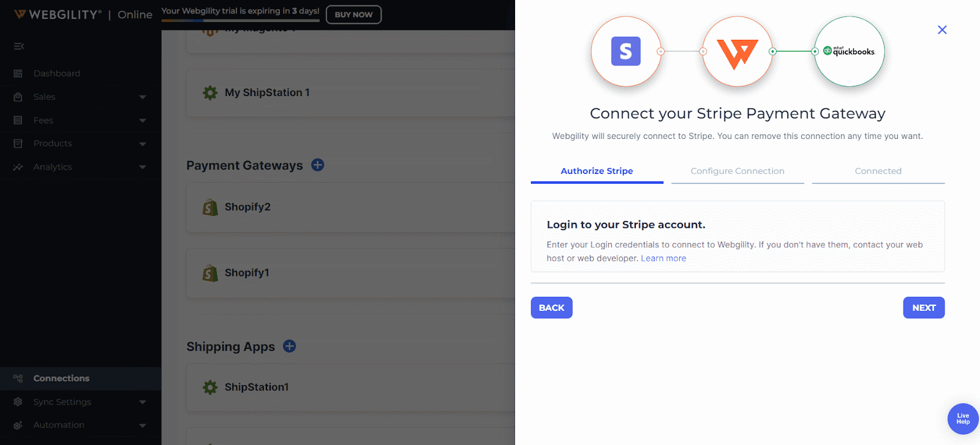Click the Stripe logo icon

(x=625, y=51)
